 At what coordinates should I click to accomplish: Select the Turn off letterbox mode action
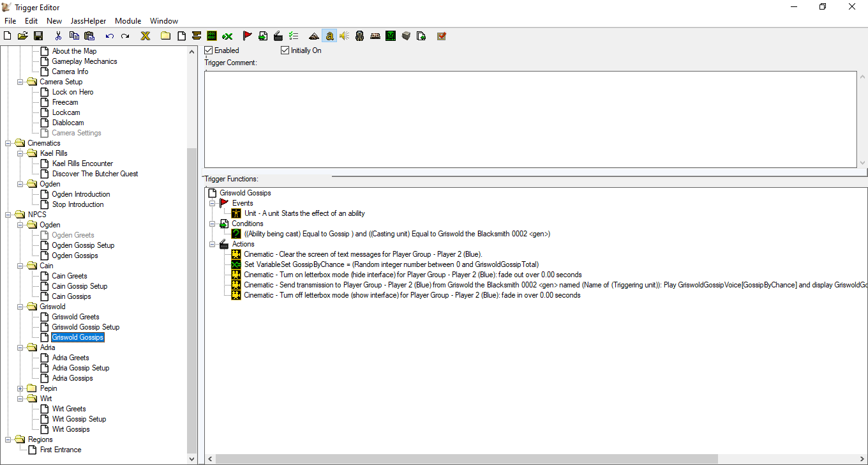[412, 295]
